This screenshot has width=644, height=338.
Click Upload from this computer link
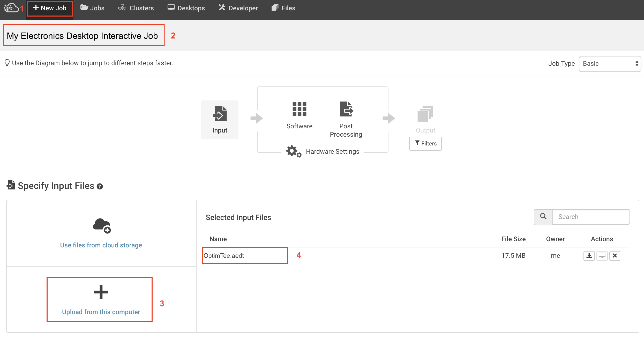point(101,312)
